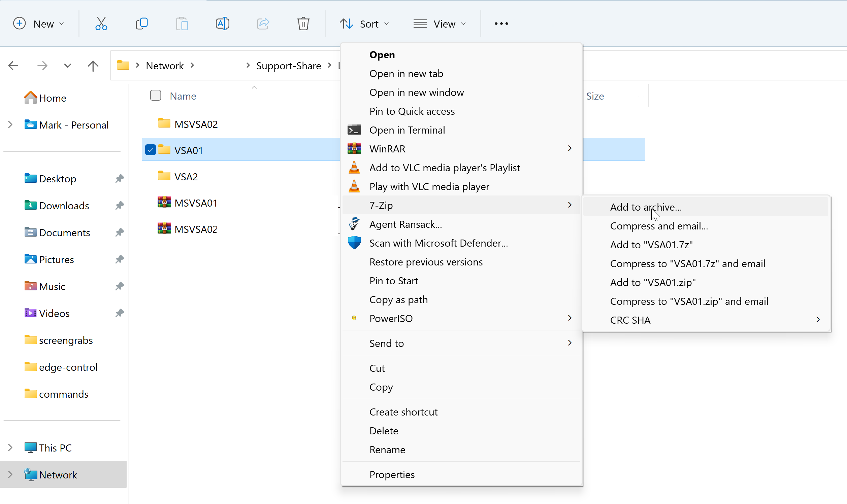Click the Pictures icon in sidebar

pos(30,259)
